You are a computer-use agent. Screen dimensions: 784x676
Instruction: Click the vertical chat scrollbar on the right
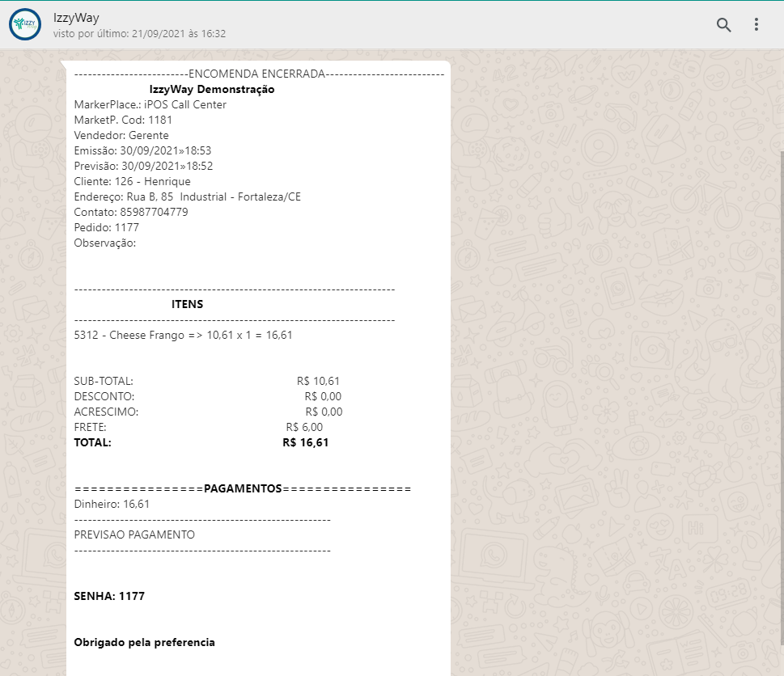pos(782,397)
